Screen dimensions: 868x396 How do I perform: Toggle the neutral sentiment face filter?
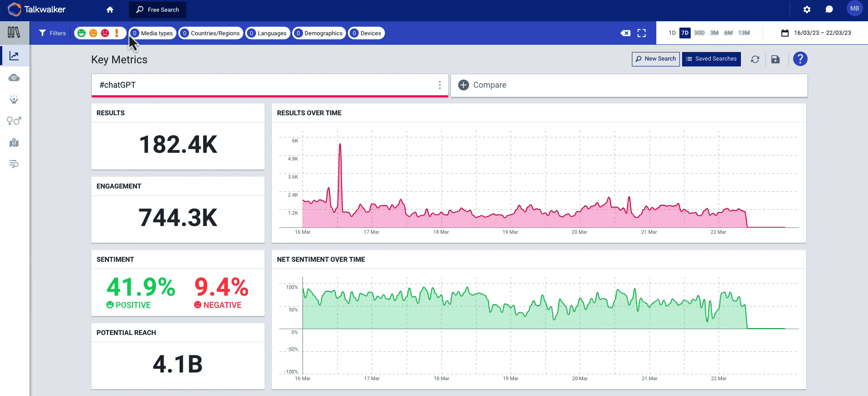click(93, 33)
